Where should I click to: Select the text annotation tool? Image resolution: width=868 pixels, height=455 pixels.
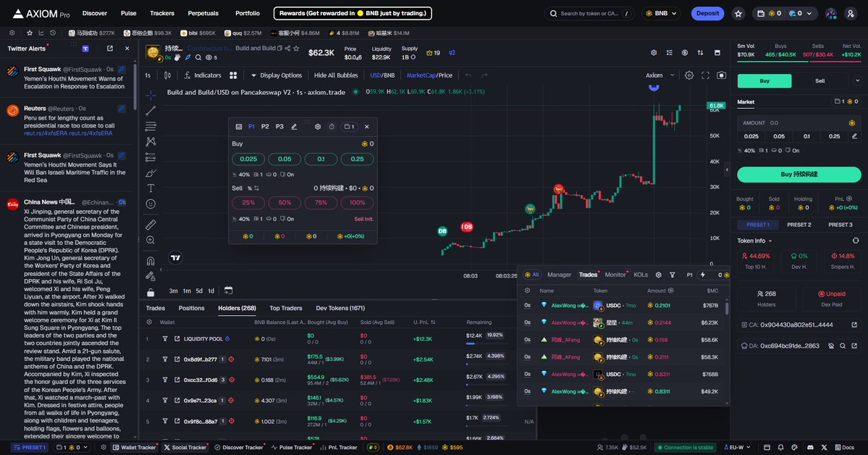pyautogui.click(x=151, y=188)
